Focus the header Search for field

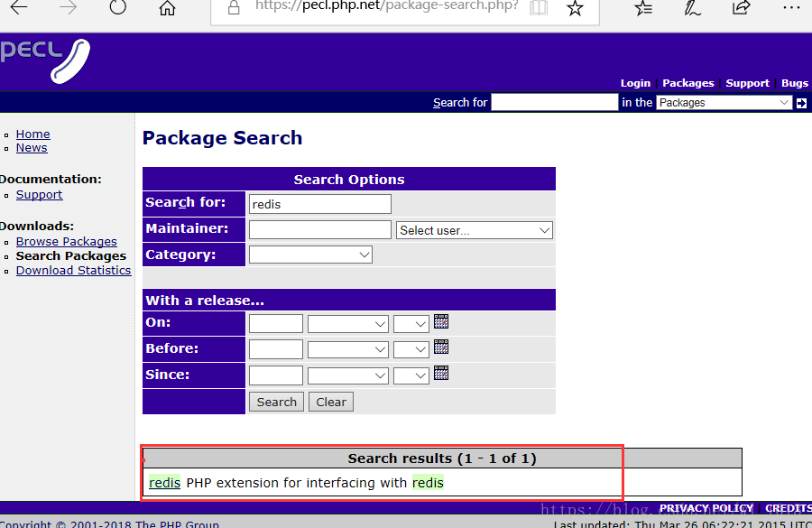555,102
